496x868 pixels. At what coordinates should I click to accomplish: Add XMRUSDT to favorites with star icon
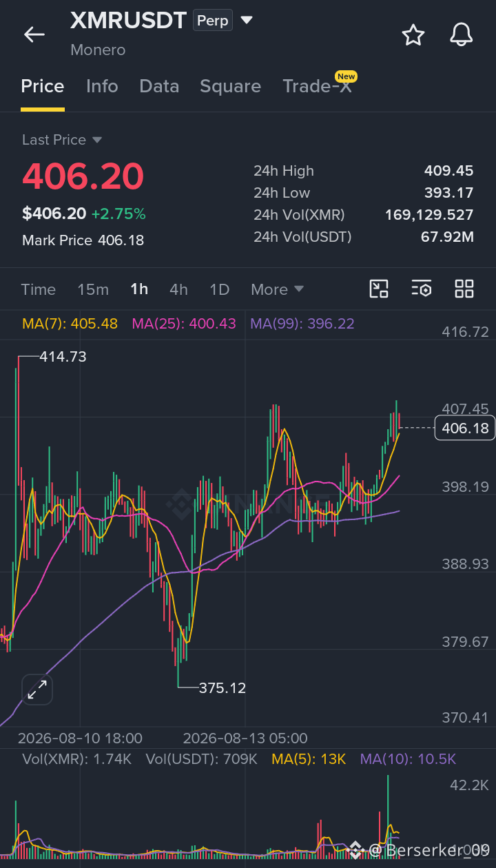(413, 34)
